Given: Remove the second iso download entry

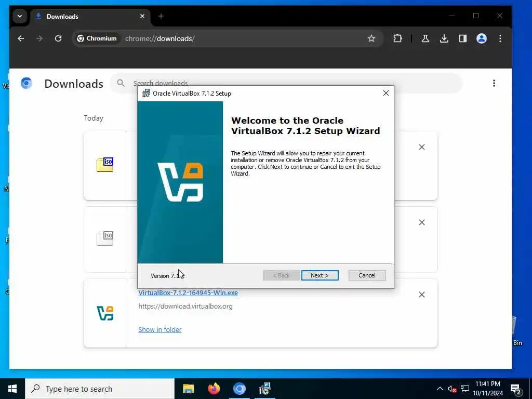Looking at the screenshot, I should coord(421,222).
